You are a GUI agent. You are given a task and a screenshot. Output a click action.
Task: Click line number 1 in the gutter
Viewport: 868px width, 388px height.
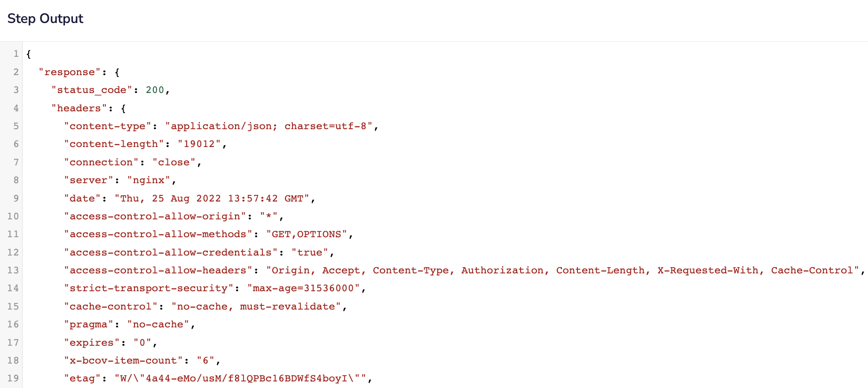tap(16, 54)
